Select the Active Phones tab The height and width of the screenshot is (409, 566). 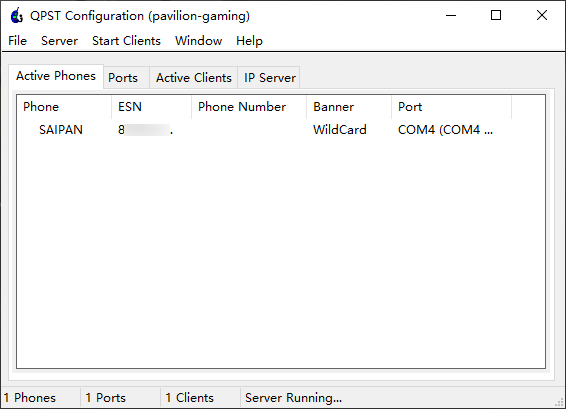click(x=56, y=76)
